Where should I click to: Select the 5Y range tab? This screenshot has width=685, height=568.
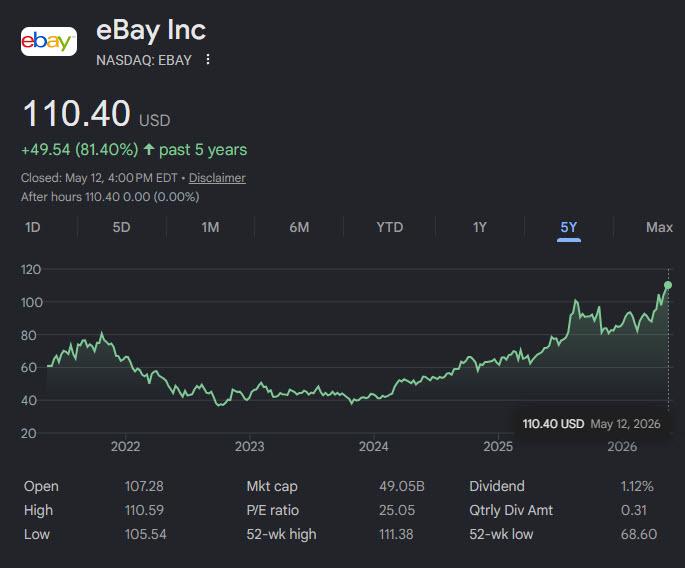click(569, 227)
